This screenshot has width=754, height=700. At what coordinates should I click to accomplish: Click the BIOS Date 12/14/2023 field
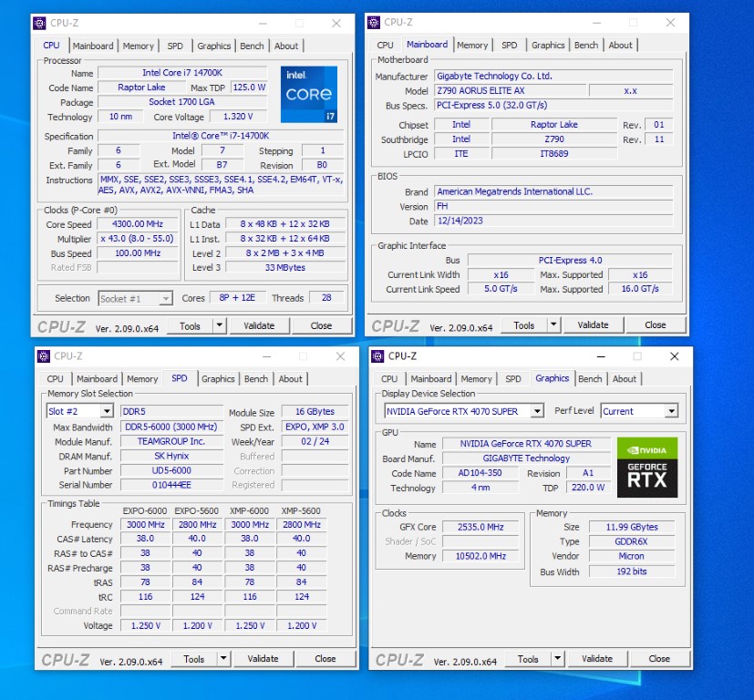[x=553, y=221]
